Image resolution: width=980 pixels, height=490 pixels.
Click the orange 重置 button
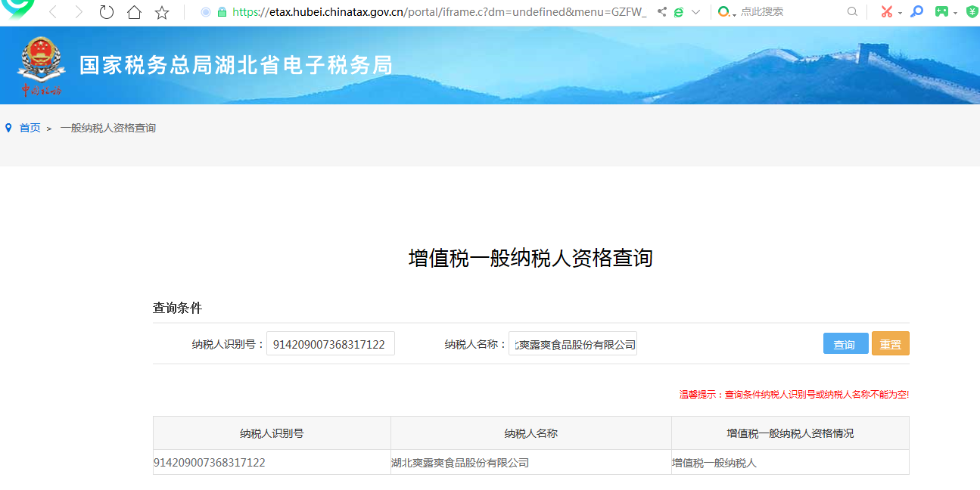point(890,343)
